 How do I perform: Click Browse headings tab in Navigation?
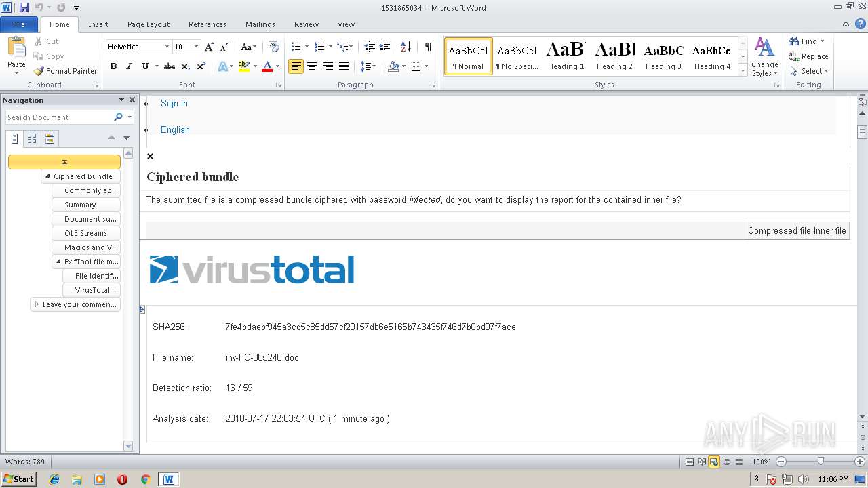pyautogui.click(x=15, y=138)
